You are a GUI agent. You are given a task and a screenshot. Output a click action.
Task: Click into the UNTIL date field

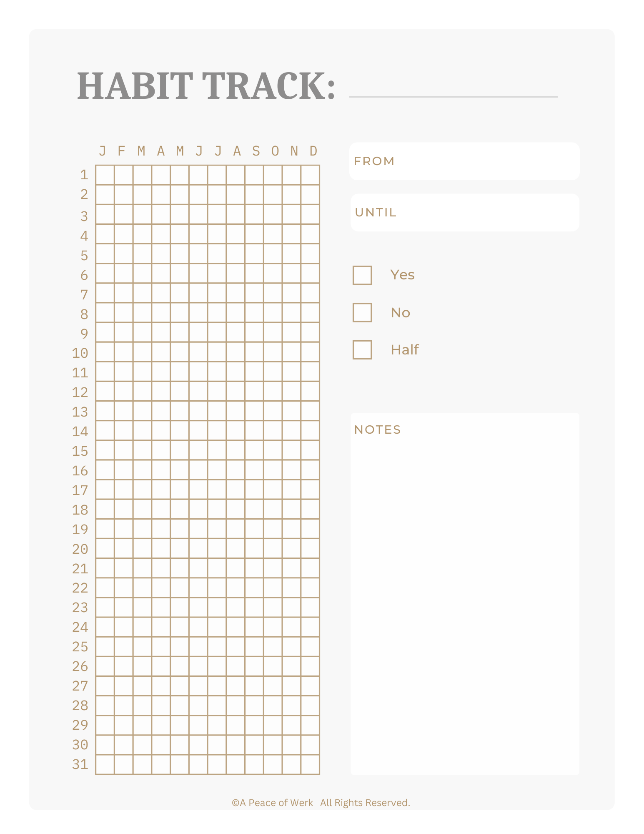464,213
